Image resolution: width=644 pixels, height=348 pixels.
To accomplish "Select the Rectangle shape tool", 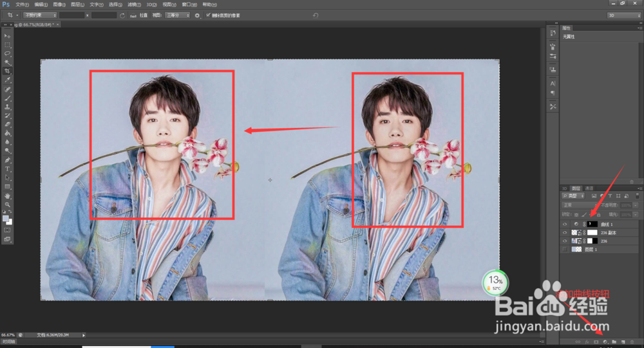I will point(7,187).
